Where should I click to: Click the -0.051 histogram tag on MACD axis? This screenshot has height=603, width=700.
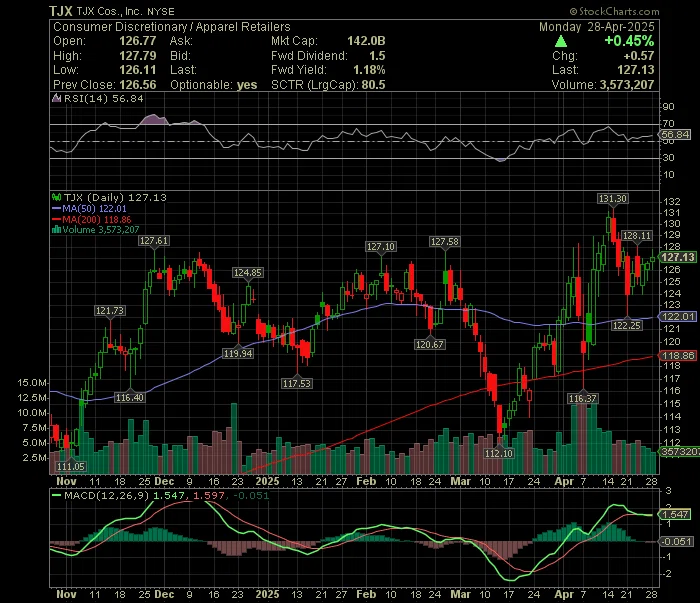coord(676,542)
